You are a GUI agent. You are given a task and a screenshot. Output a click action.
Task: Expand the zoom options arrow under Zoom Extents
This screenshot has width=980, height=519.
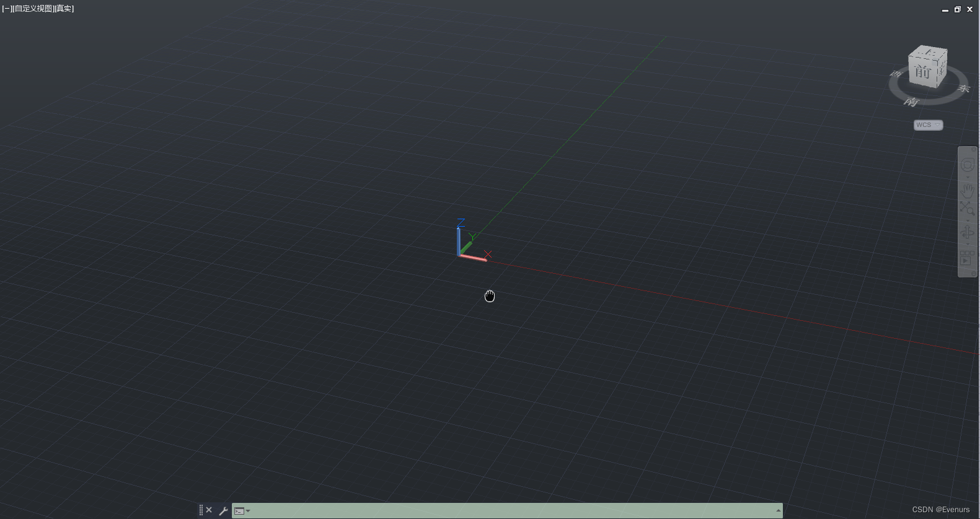coord(968,220)
